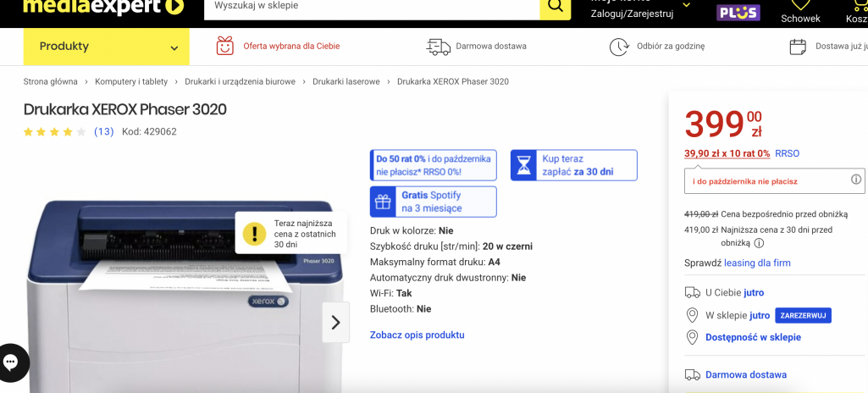Open the blue 'Darmowa dostawa' link in price panel
The width and height of the screenshot is (868, 393).
tap(746, 374)
